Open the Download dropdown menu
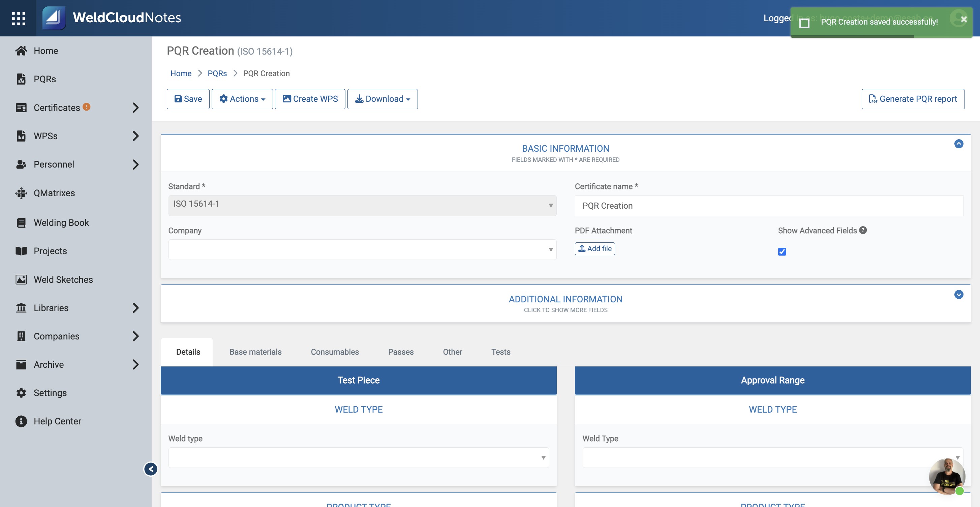Viewport: 980px width, 507px height. tap(382, 99)
